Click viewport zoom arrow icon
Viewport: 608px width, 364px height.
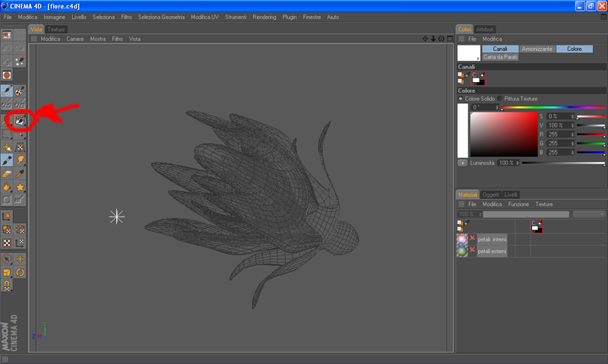(433, 39)
